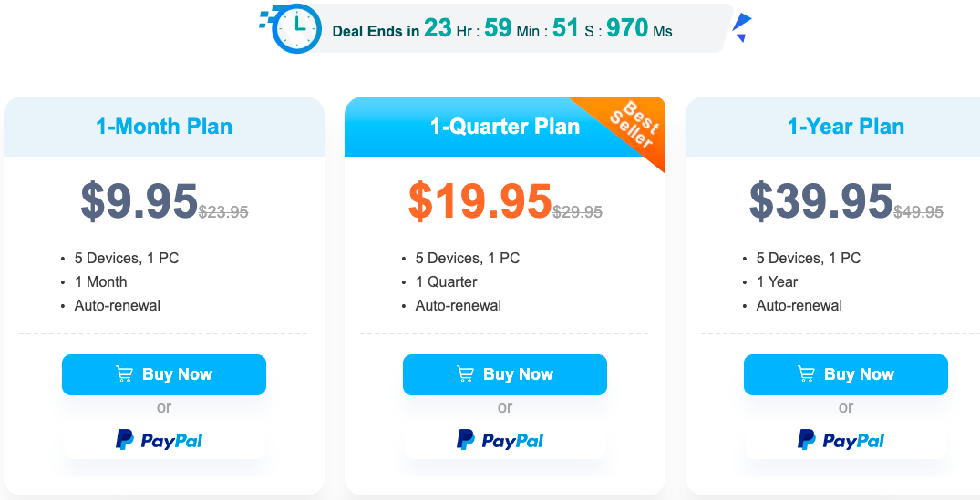980x500 pixels.
Task: Click the orange $19.95 price
Action: (x=480, y=201)
